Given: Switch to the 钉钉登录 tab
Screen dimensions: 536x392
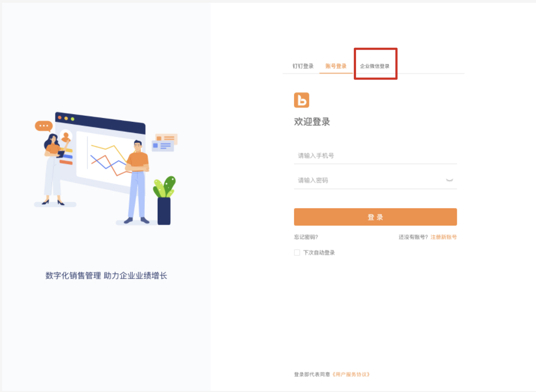Looking at the screenshot, I should pos(303,66).
